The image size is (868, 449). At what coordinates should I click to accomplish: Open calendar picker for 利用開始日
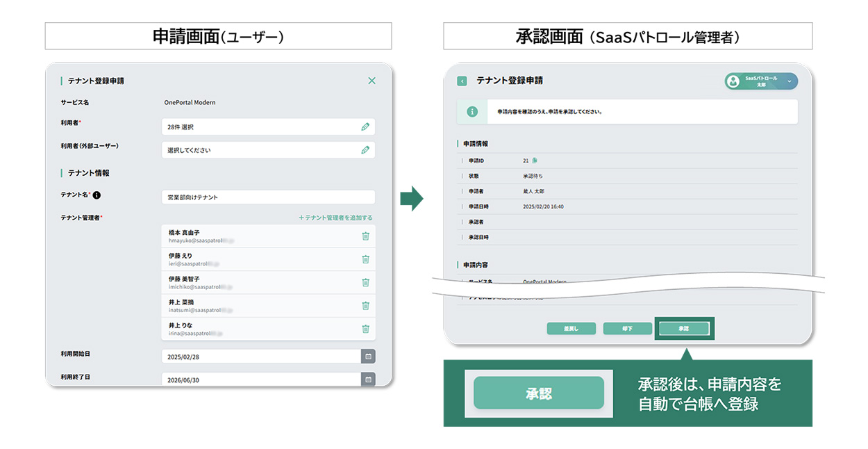[x=368, y=357]
